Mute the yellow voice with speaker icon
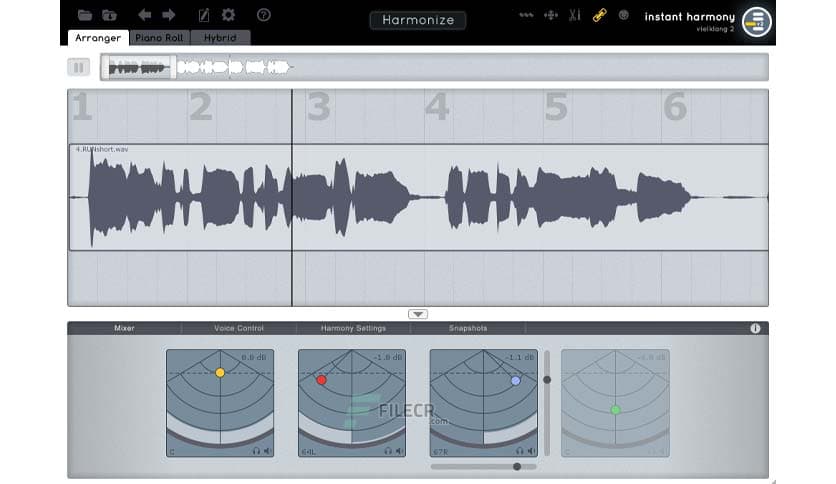 (267, 451)
